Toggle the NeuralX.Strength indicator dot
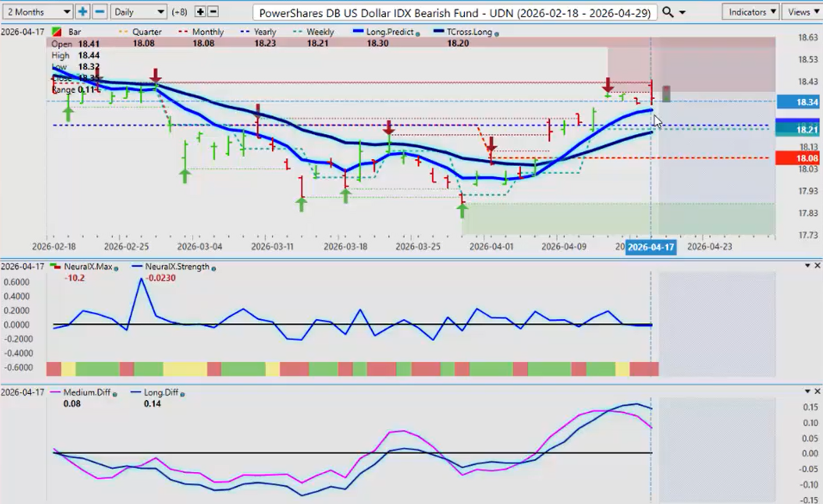The width and height of the screenshot is (823, 504). (213, 267)
